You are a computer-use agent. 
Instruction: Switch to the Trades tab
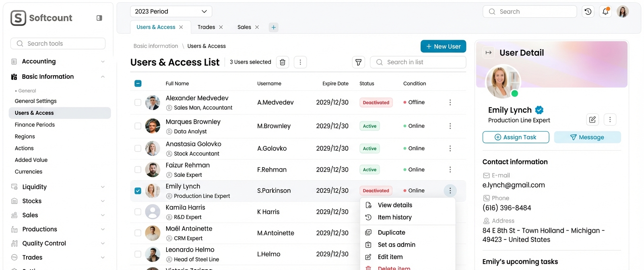(206, 27)
